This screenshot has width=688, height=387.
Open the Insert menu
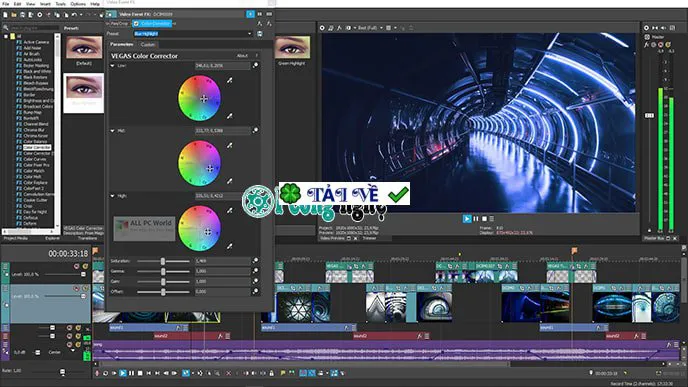tap(45, 4)
